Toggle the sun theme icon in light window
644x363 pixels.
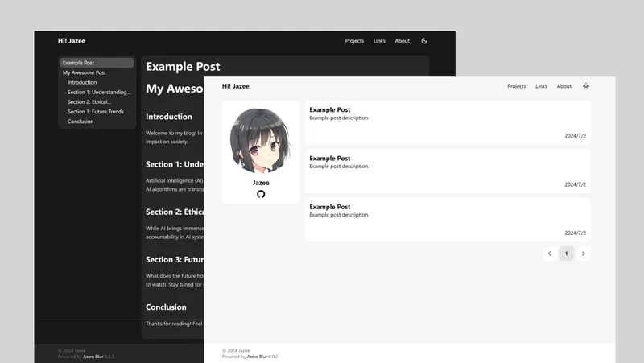pyautogui.click(x=585, y=86)
